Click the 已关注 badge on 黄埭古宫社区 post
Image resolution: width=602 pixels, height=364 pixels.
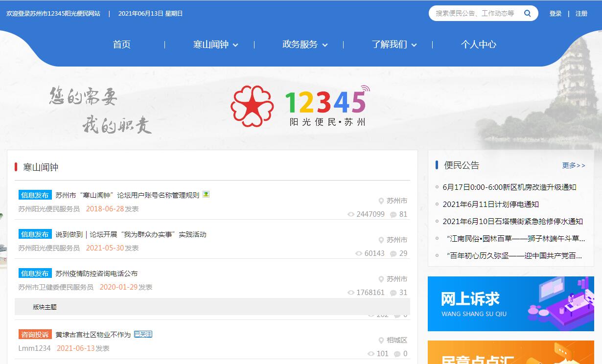click(143, 335)
